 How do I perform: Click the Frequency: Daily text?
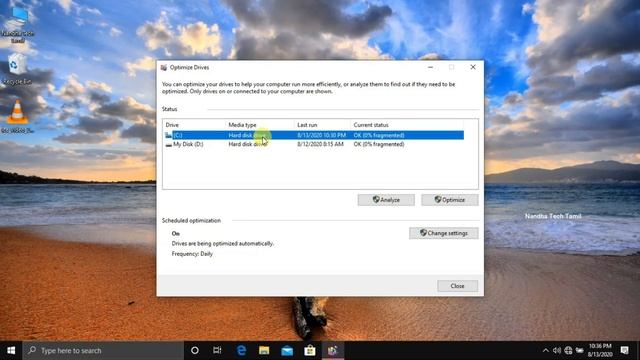192,253
